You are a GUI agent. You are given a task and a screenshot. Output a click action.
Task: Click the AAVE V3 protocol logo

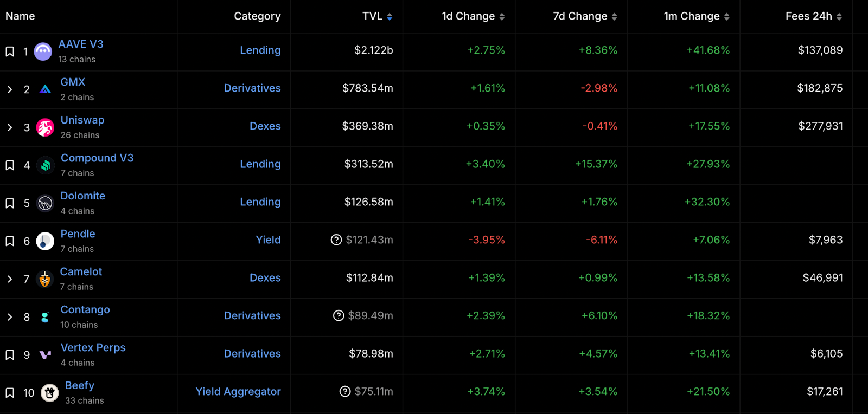[43, 51]
